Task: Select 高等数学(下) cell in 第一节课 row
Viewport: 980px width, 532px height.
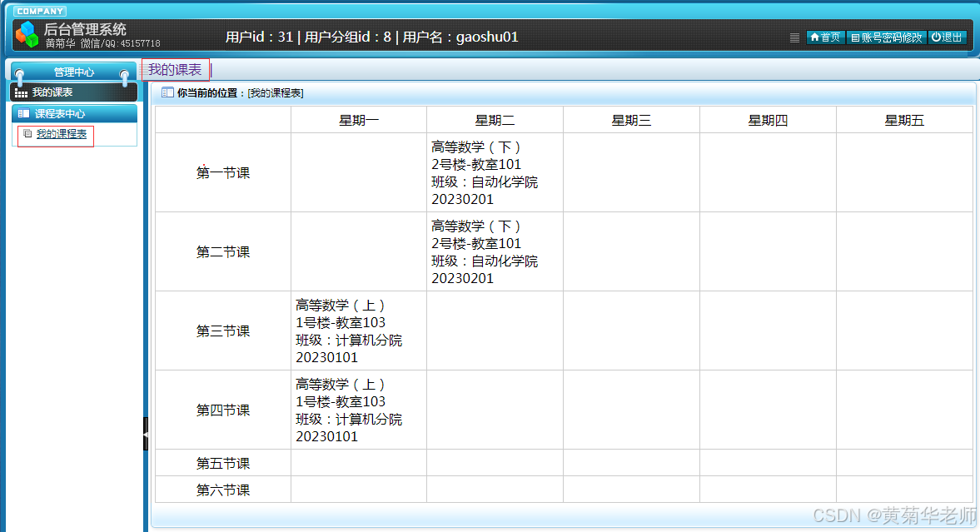Action: [495, 172]
